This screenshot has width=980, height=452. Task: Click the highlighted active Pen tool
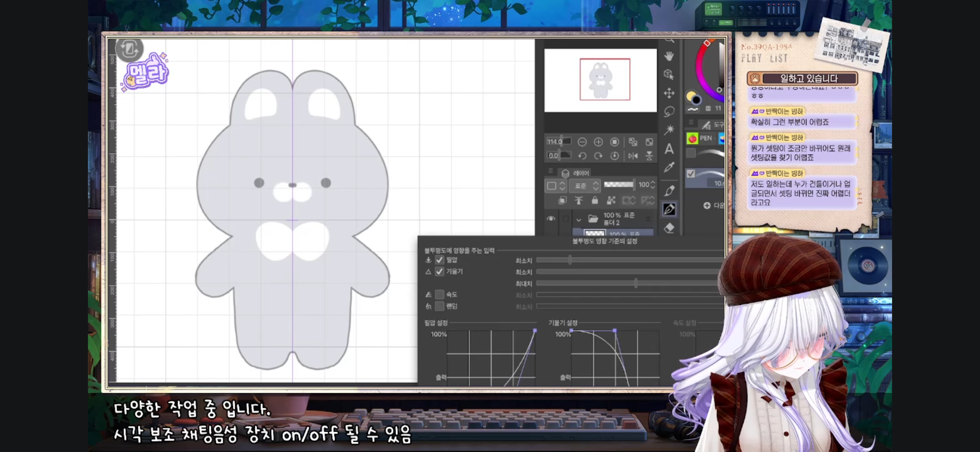click(669, 209)
